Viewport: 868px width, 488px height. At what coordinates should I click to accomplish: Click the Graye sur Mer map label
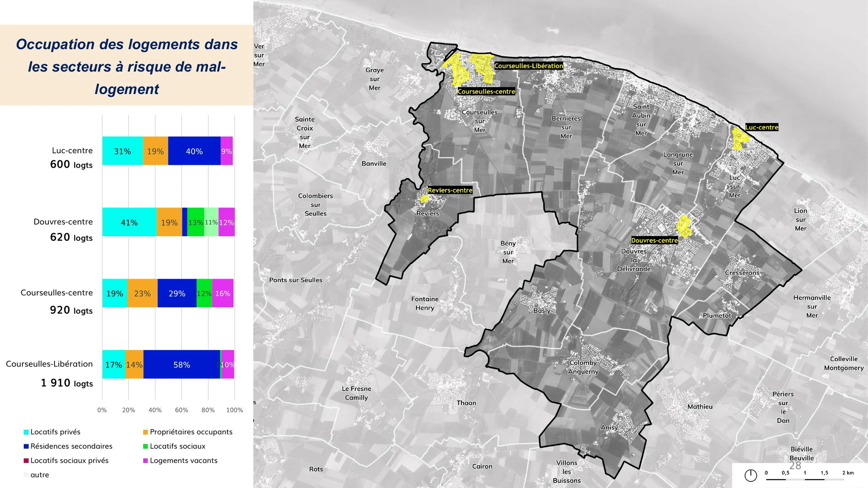point(375,79)
